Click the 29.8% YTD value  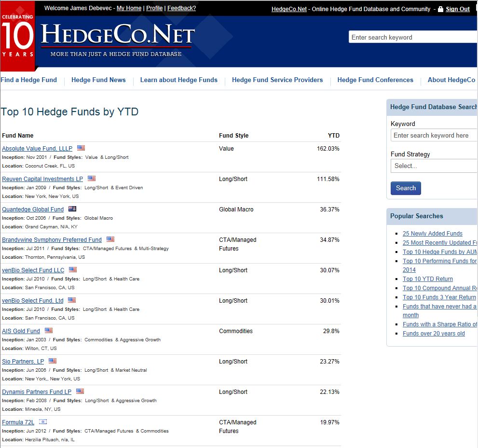331,331
